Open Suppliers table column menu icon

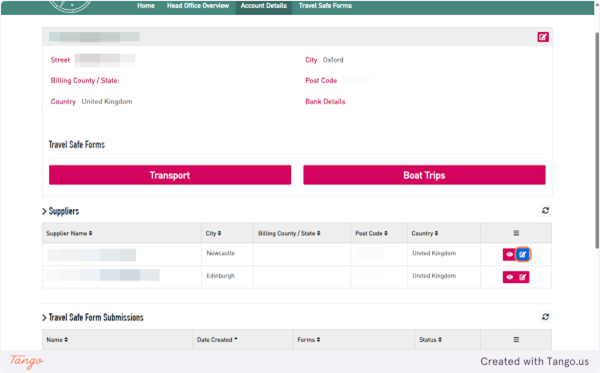[x=516, y=233]
